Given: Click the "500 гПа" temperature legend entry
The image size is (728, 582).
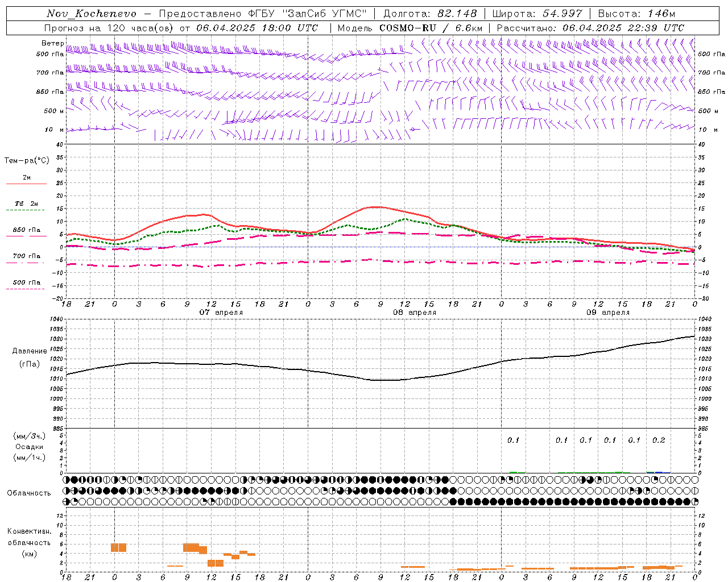Looking at the screenshot, I should coord(27,282).
